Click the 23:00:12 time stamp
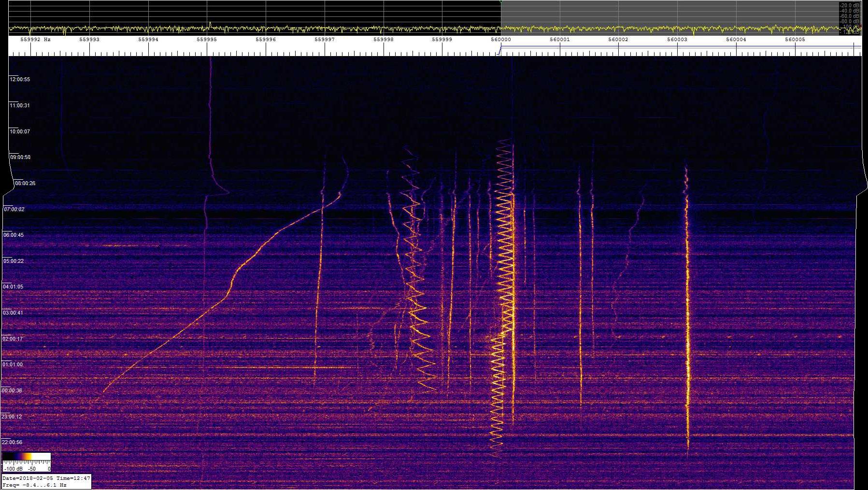This screenshot has width=868, height=490. point(12,417)
